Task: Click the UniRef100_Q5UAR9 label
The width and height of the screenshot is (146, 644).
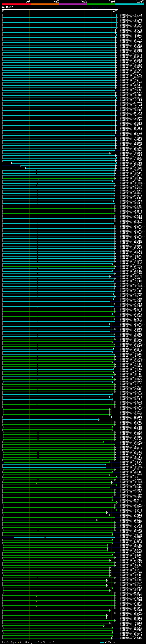Action: (x=131, y=366)
